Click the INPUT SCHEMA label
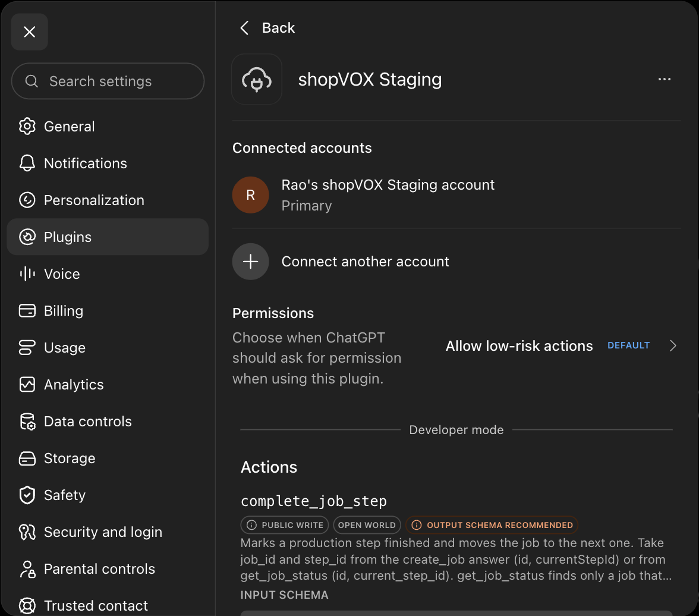The height and width of the screenshot is (616, 699). 284,595
